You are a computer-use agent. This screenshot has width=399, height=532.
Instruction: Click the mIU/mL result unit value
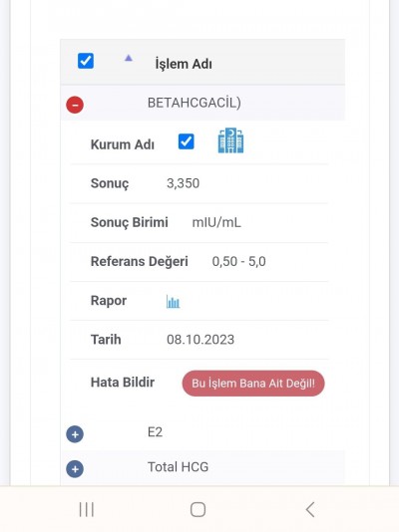pos(216,222)
